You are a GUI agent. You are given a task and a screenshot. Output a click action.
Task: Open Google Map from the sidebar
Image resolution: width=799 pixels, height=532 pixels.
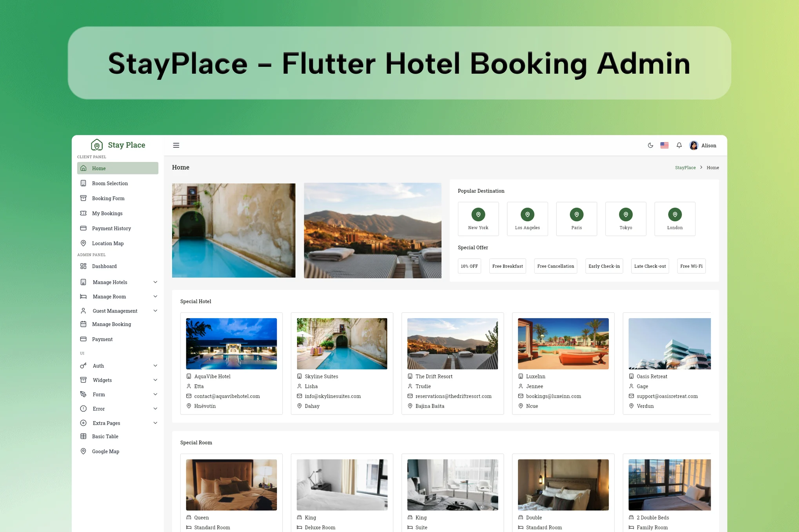click(105, 451)
